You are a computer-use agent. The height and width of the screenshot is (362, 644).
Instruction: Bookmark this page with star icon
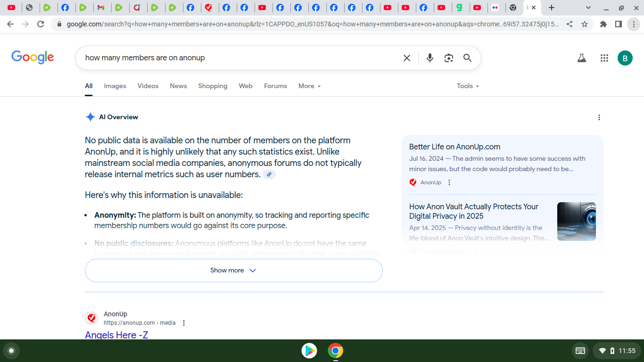(585, 24)
